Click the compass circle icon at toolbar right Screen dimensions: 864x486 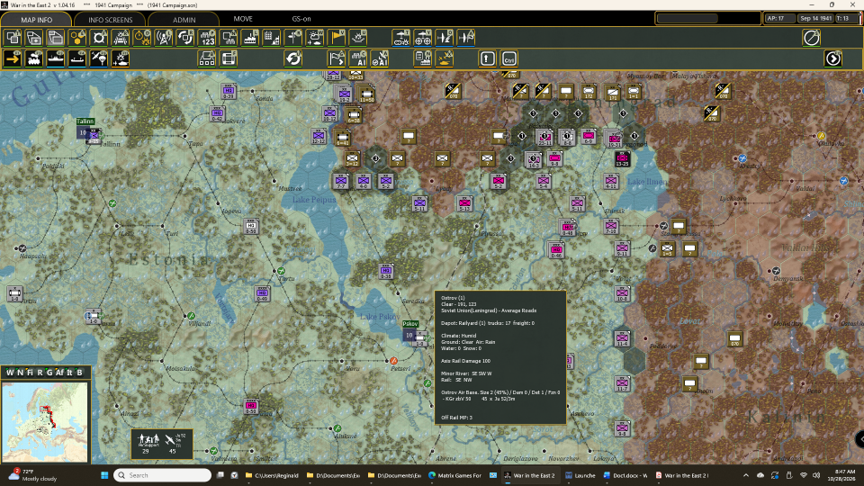[812, 37]
